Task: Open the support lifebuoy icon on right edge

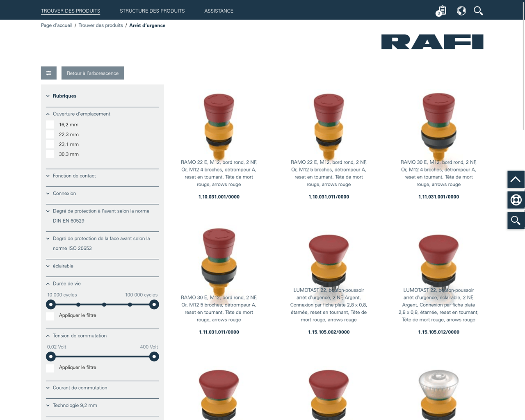Action: click(516, 200)
